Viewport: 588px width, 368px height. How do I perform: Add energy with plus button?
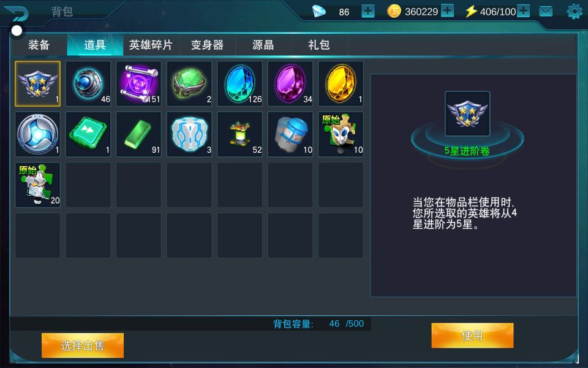[523, 11]
